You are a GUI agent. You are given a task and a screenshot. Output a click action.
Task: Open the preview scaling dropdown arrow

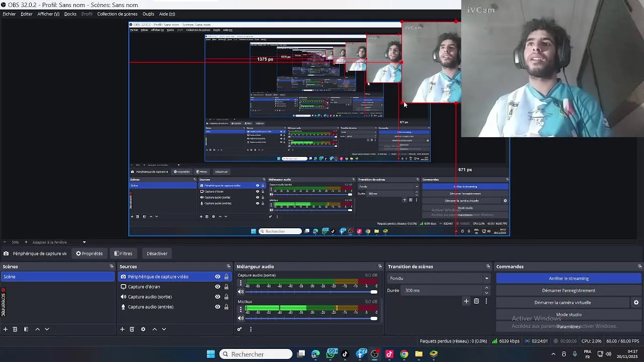coord(84,242)
